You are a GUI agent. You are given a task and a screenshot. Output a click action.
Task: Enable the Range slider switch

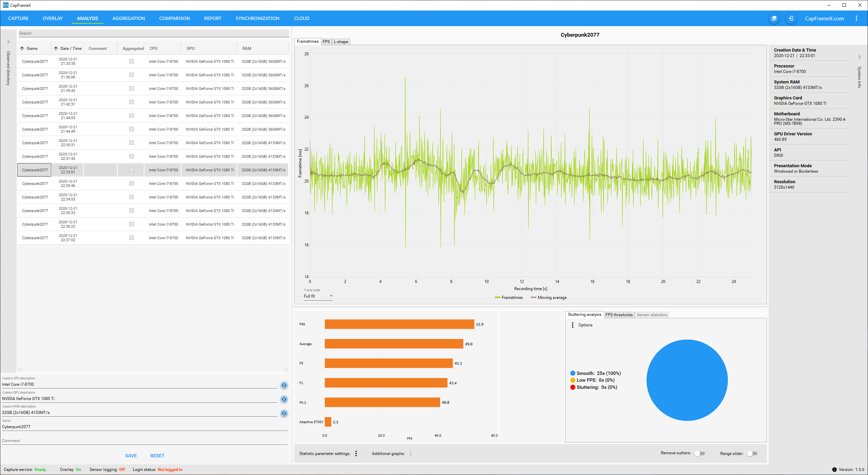[x=752, y=454]
